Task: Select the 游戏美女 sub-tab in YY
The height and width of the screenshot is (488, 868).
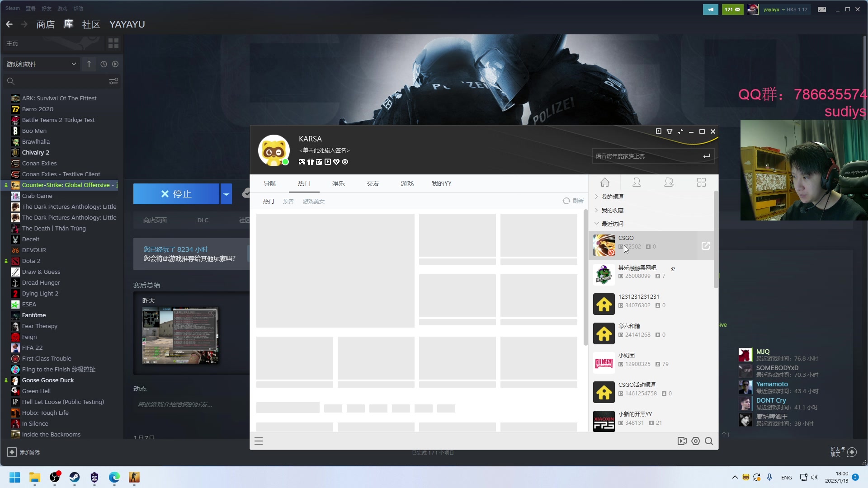Action: click(x=314, y=202)
